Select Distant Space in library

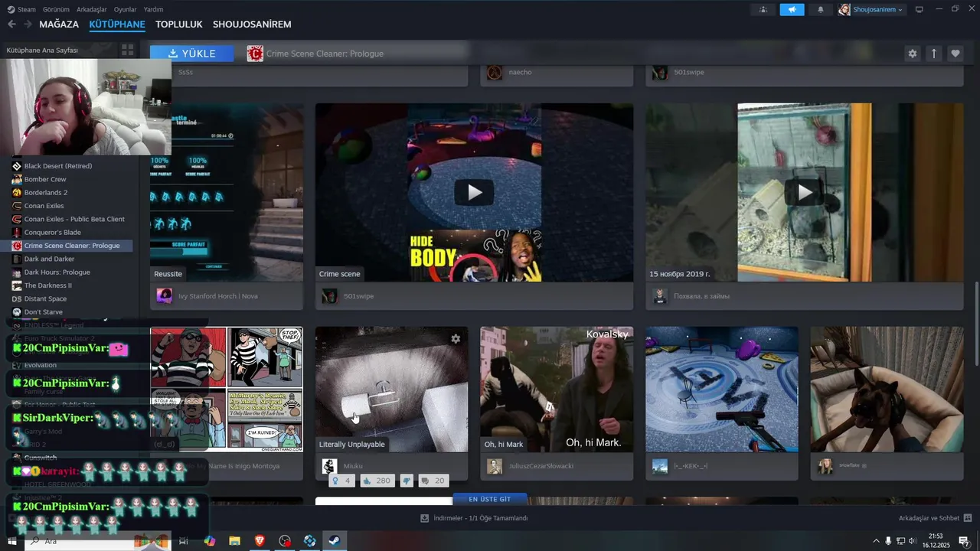[x=45, y=298]
